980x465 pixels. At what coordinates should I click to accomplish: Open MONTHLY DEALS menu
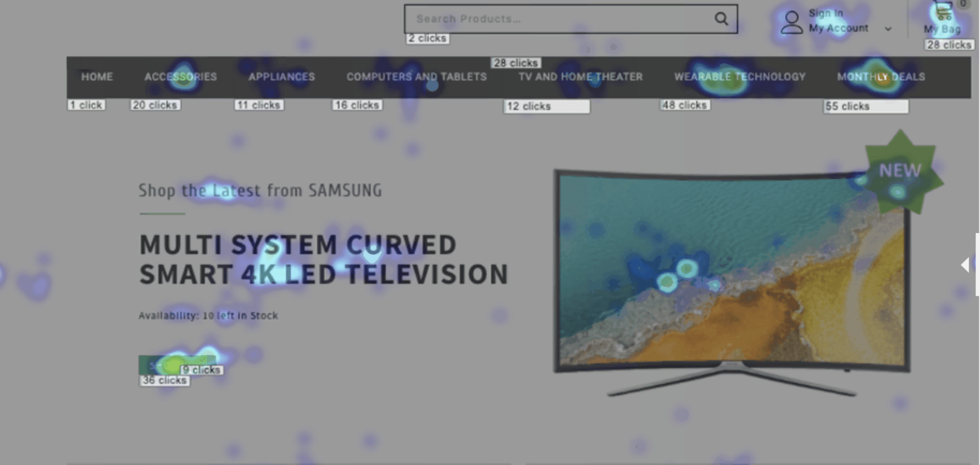[881, 77]
